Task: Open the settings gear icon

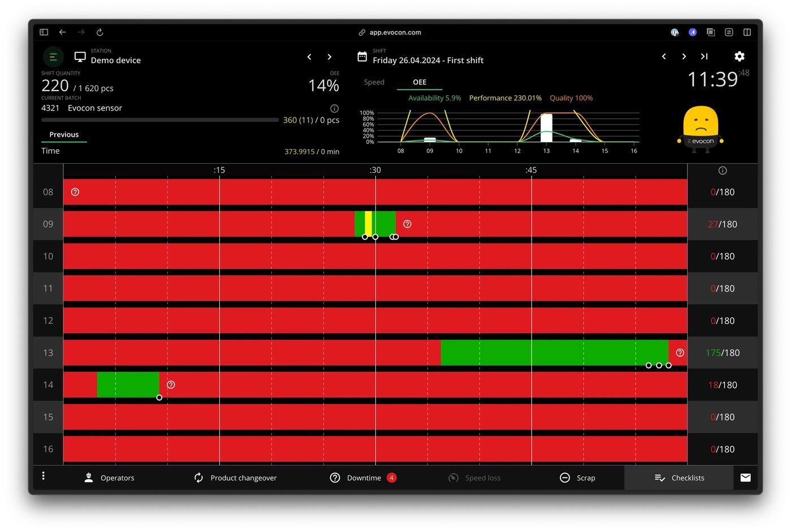Action: tap(739, 56)
